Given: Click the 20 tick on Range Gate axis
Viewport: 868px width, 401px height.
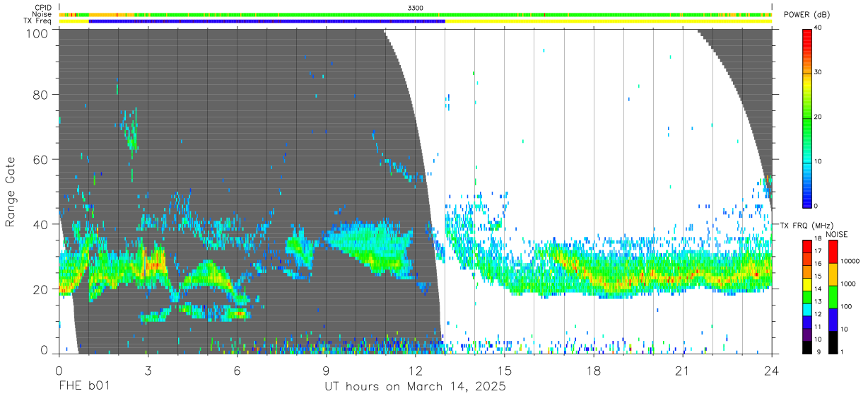Looking at the screenshot, I should pyautogui.click(x=40, y=289).
